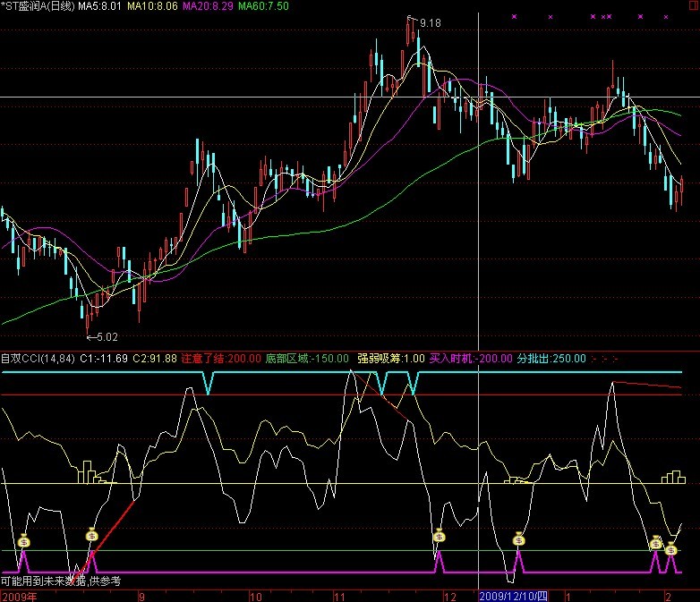Viewport: 700px width, 602px height.
Task: Click the second money bag signal from left
Action: pyautogui.click(x=91, y=535)
